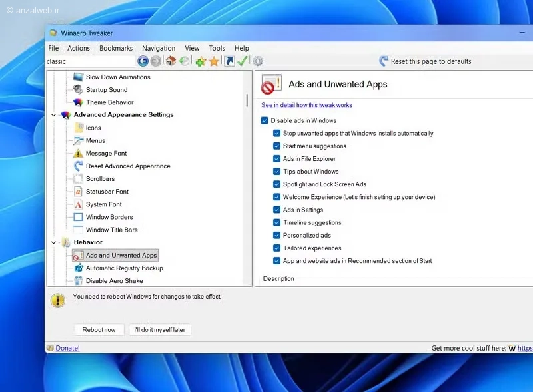
Task: Click the green plus star add-bookmark icon
Action: point(201,61)
